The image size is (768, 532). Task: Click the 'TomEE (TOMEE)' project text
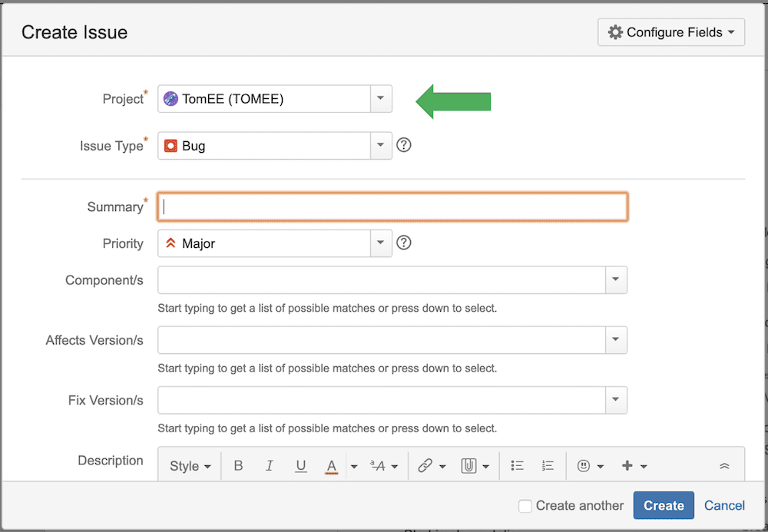[x=233, y=99]
